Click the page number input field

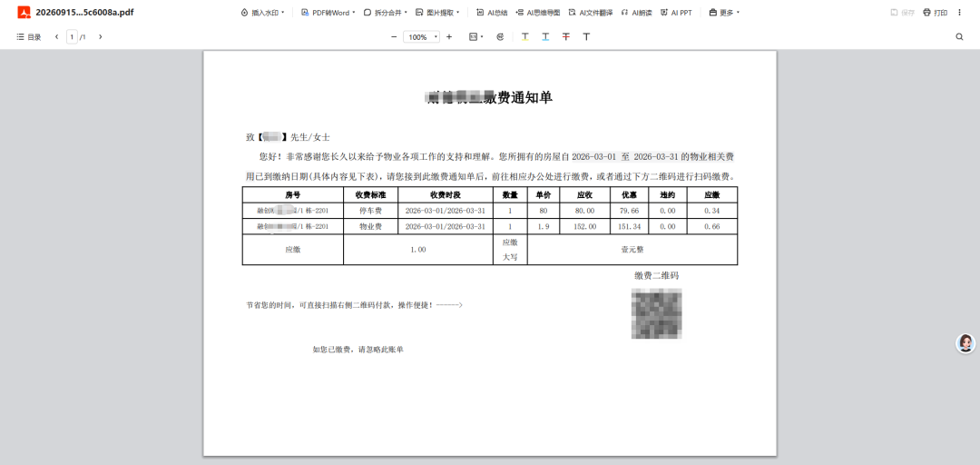pyautogui.click(x=73, y=37)
